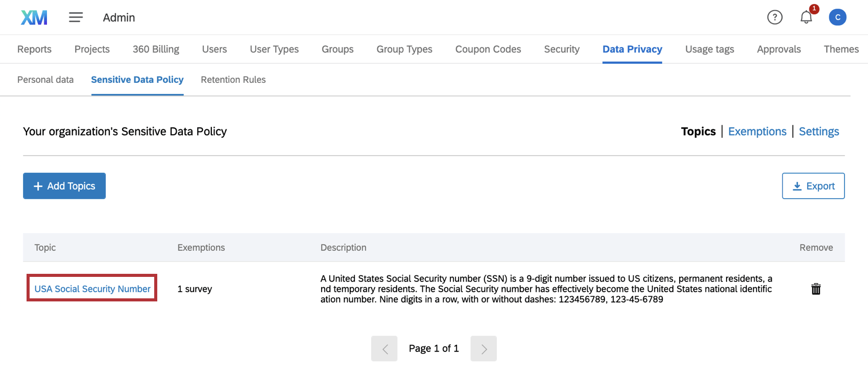
Task: Go to the next page arrow
Action: (484, 348)
